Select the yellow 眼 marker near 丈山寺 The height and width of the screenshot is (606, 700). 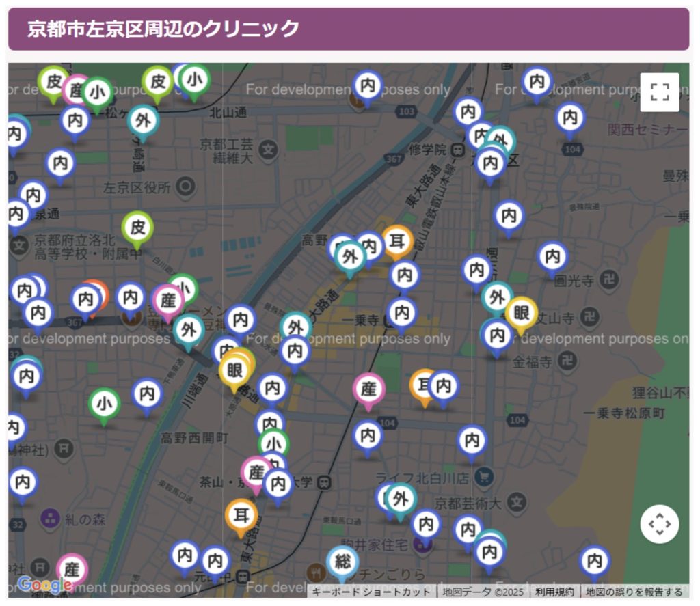pos(522,313)
